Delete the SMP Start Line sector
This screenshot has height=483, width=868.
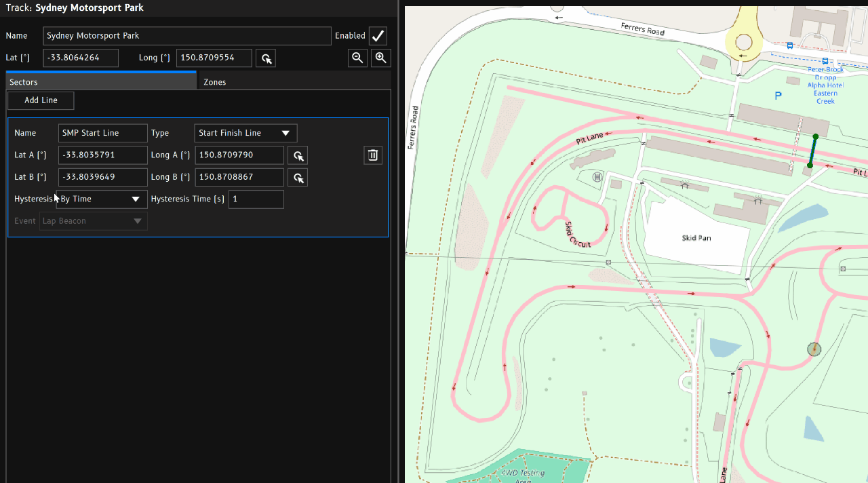373,155
